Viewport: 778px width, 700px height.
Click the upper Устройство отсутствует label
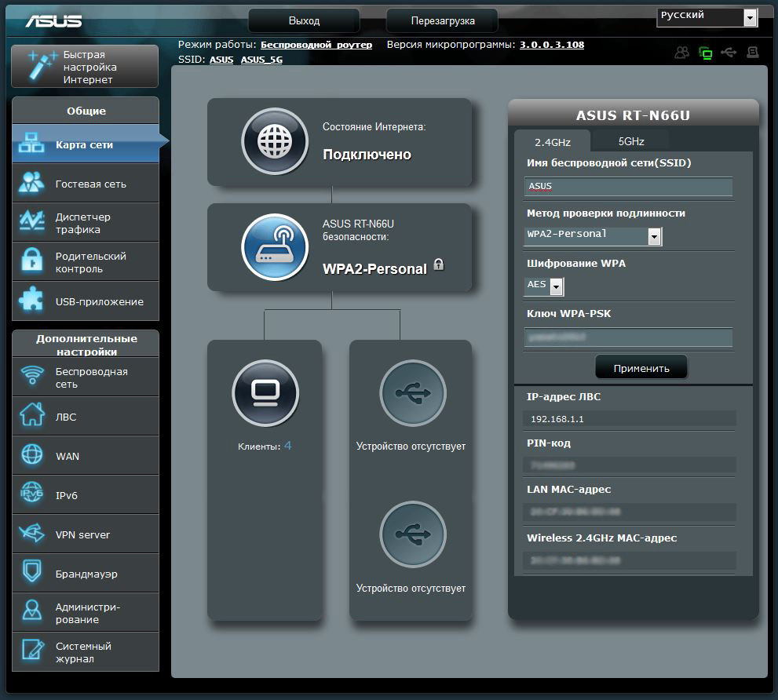pyautogui.click(x=411, y=446)
